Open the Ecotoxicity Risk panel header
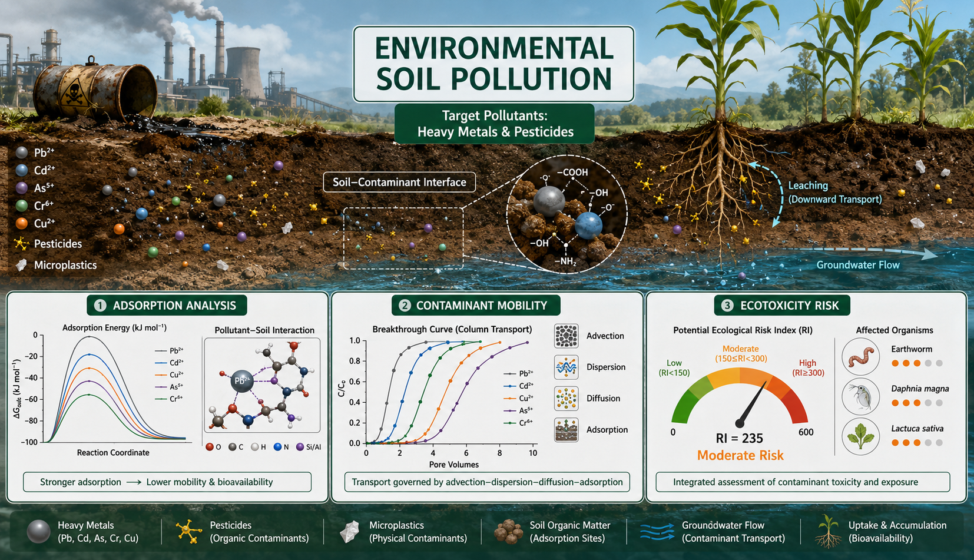The height and width of the screenshot is (560, 974). point(783,306)
